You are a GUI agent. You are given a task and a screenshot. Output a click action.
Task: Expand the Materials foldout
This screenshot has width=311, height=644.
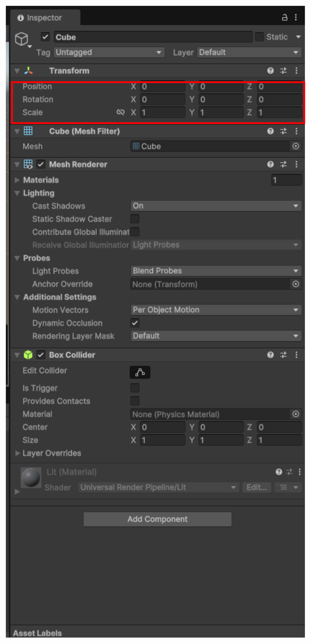point(17,180)
